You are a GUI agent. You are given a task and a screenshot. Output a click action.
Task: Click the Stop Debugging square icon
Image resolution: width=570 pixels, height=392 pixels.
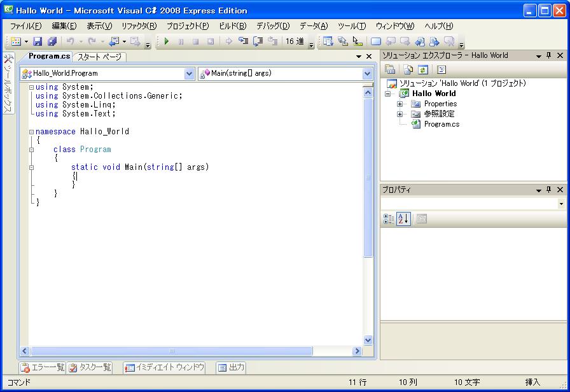(195, 41)
